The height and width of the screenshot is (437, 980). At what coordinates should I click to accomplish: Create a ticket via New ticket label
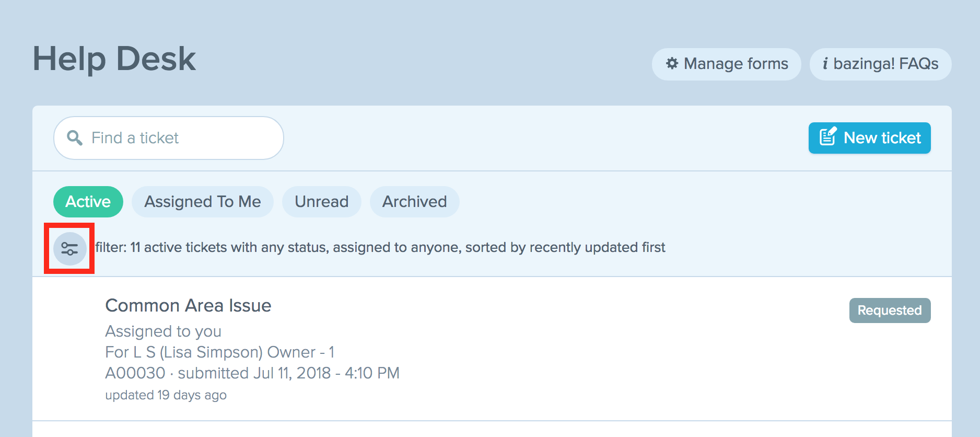882,138
